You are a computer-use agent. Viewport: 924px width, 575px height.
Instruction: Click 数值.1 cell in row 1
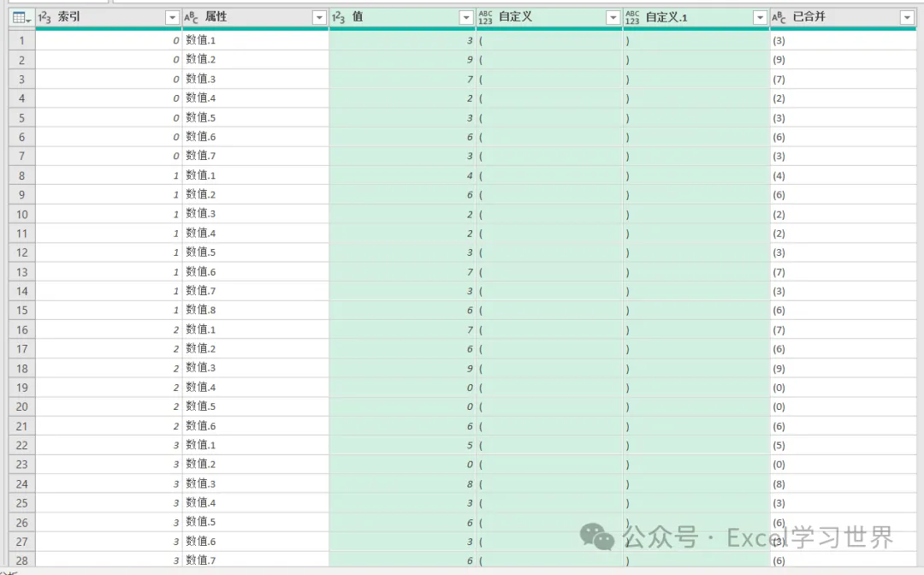click(255, 41)
